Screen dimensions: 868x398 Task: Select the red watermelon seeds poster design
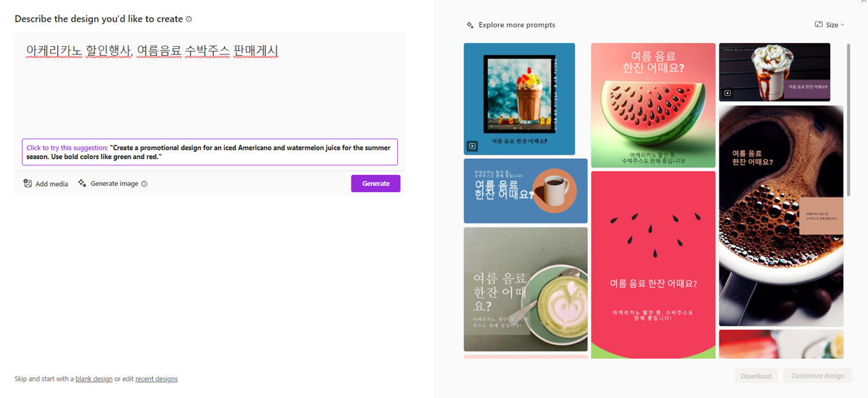[653, 265]
